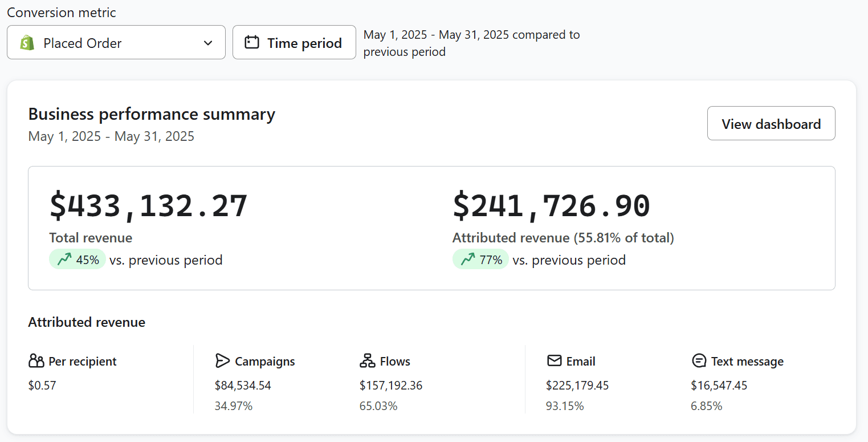This screenshot has width=868, height=442.
Task: Select the green 45% growth badge
Action: click(x=77, y=259)
